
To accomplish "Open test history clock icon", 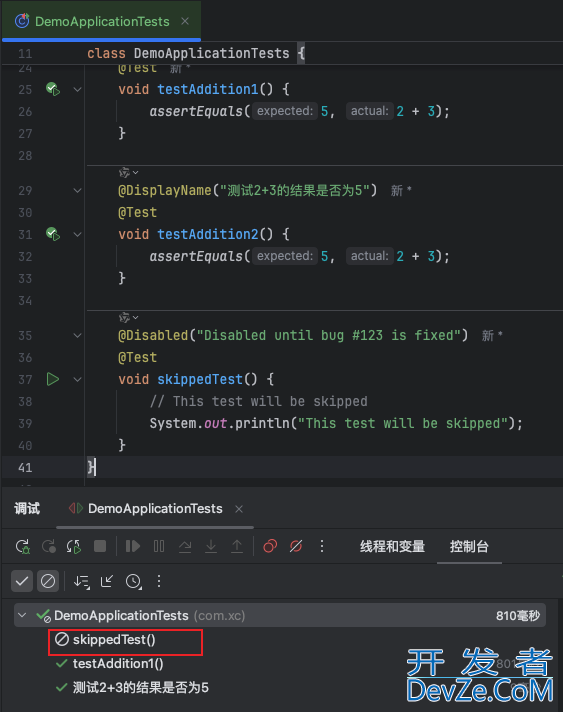I will pyautogui.click(x=133, y=581).
